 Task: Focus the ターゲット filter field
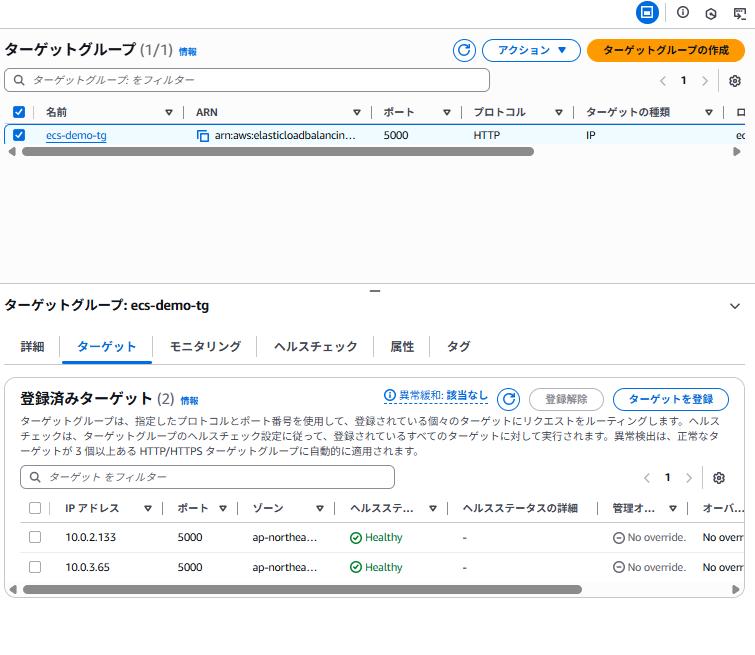point(208,477)
